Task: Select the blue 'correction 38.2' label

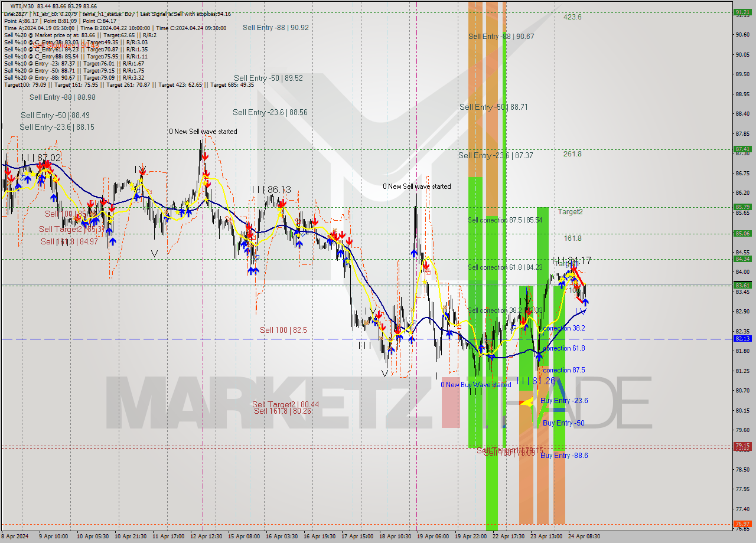Action: 564,328
